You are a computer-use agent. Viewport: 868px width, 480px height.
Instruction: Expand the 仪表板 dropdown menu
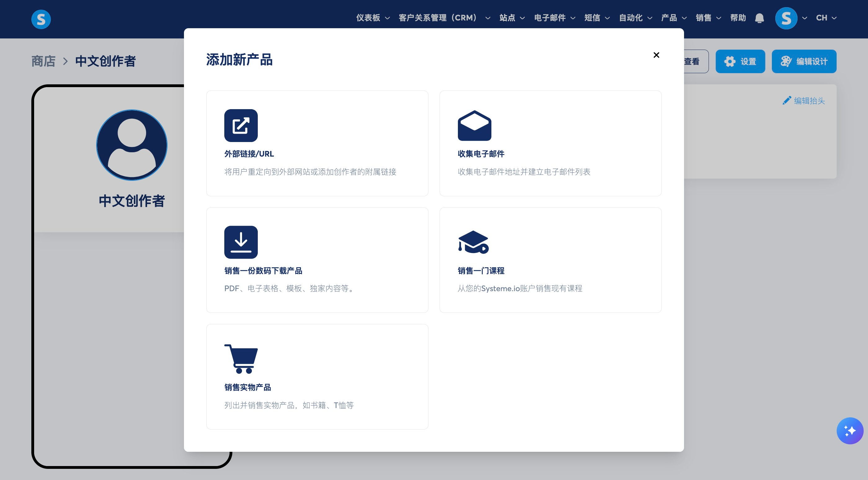tap(373, 18)
